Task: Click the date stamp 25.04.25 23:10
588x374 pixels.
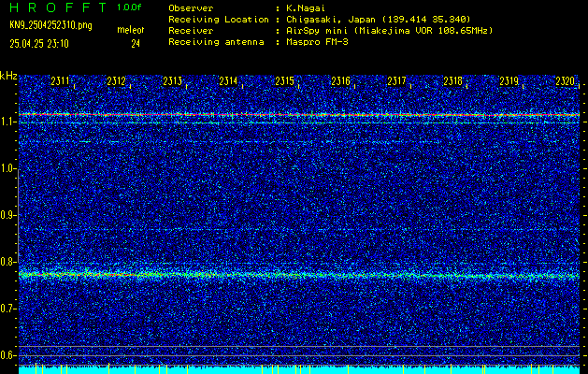Action: tap(39, 44)
